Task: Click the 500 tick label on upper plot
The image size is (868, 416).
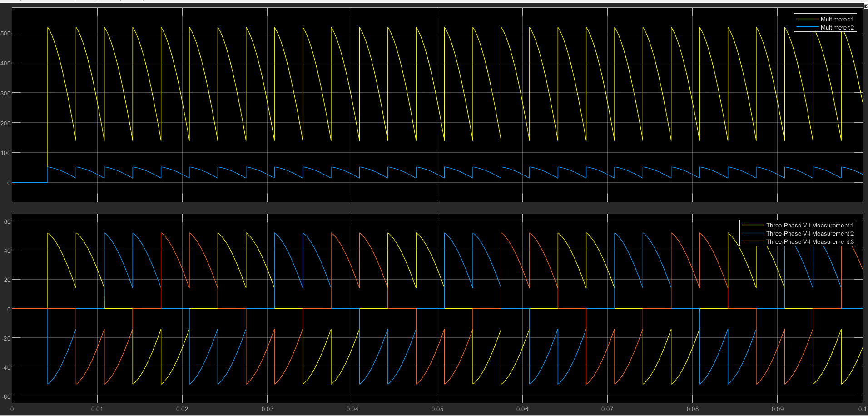Action: click(5, 33)
